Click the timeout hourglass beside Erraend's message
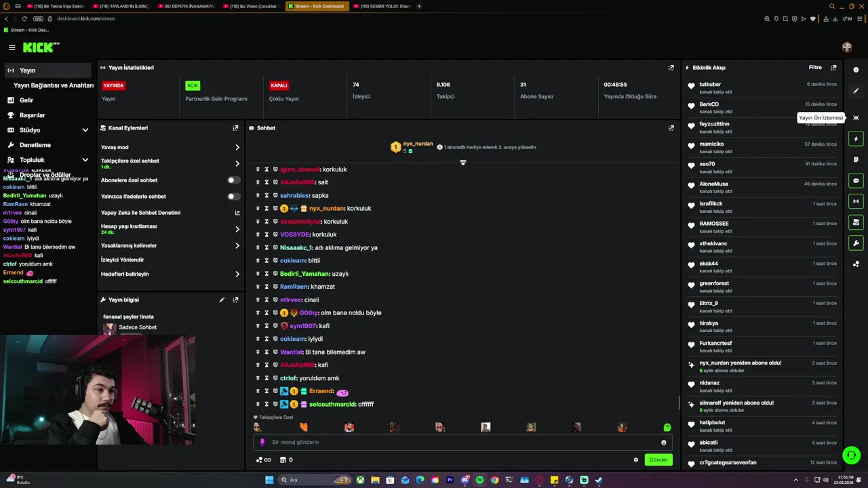 coord(267,391)
